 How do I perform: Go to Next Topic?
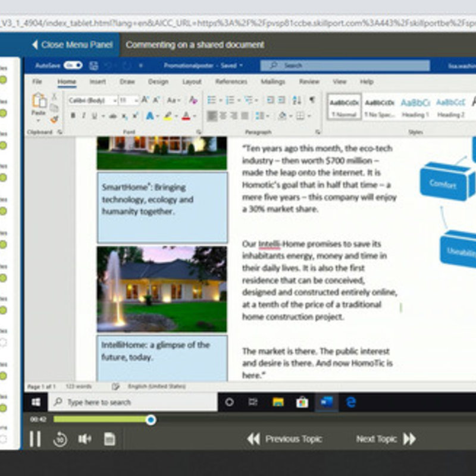(386, 439)
